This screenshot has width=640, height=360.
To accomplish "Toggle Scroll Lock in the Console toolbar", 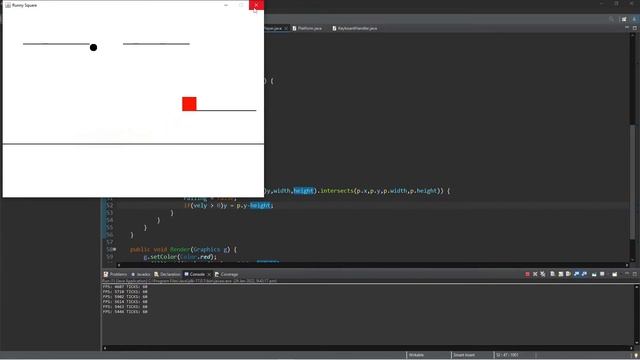I will pyautogui.click(x=560, y=274).
